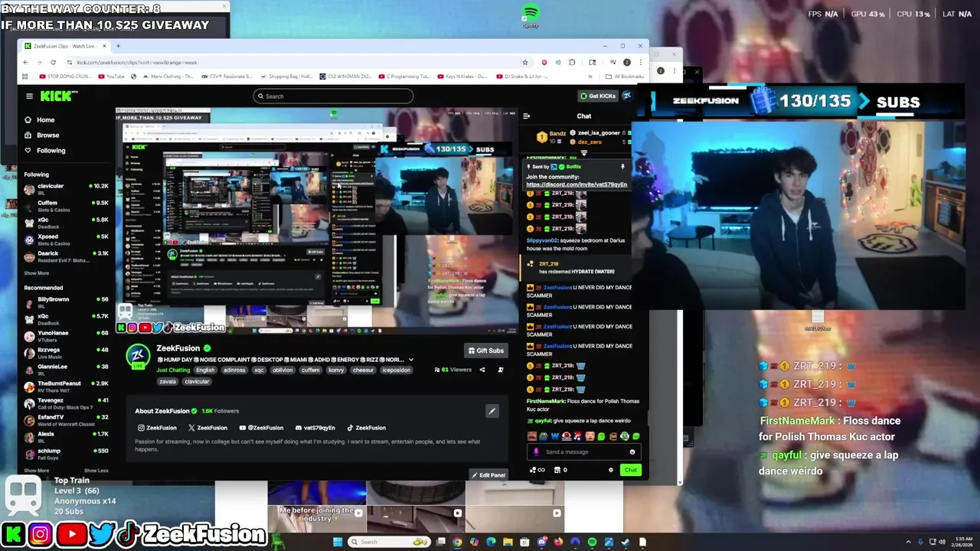The width and height of the screenshot is (980, 551).
Task: Select xQc in Following list
Action: pyautogui.click(x=67, y=223)
